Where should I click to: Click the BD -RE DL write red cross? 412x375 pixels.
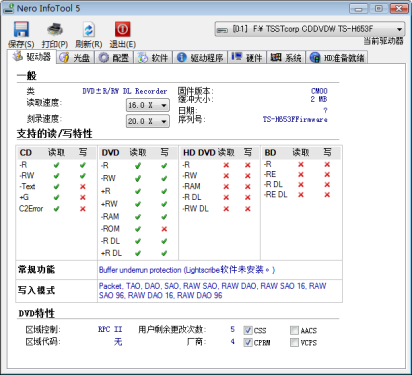tap(327, 195)
